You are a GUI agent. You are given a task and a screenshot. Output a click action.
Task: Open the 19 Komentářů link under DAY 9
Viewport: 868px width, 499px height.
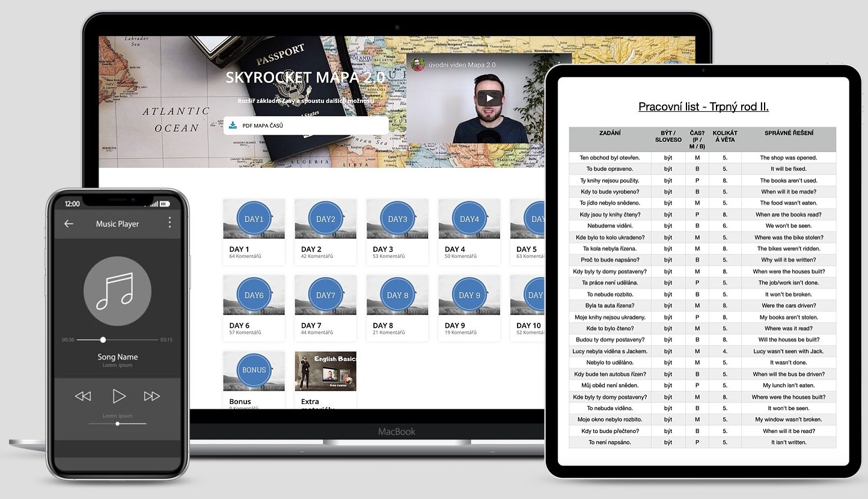pyautogui.click(x=460, y=332)
